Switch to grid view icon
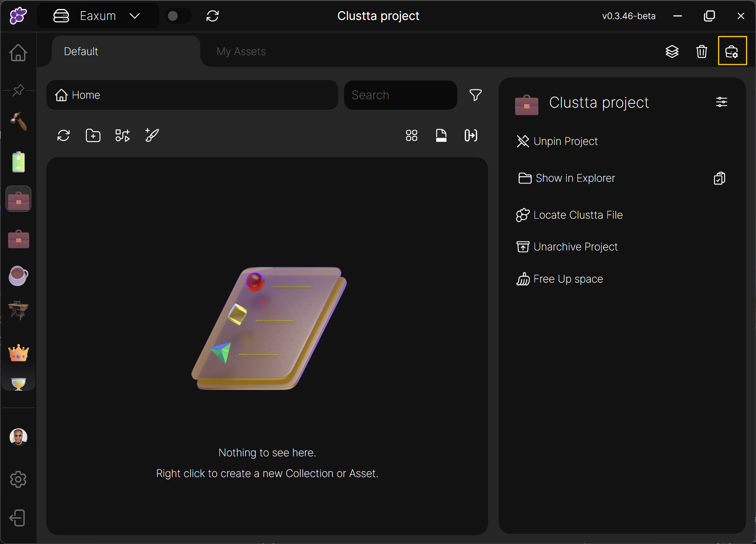Screen dimensions: 756x544 (x=411, y=136)
